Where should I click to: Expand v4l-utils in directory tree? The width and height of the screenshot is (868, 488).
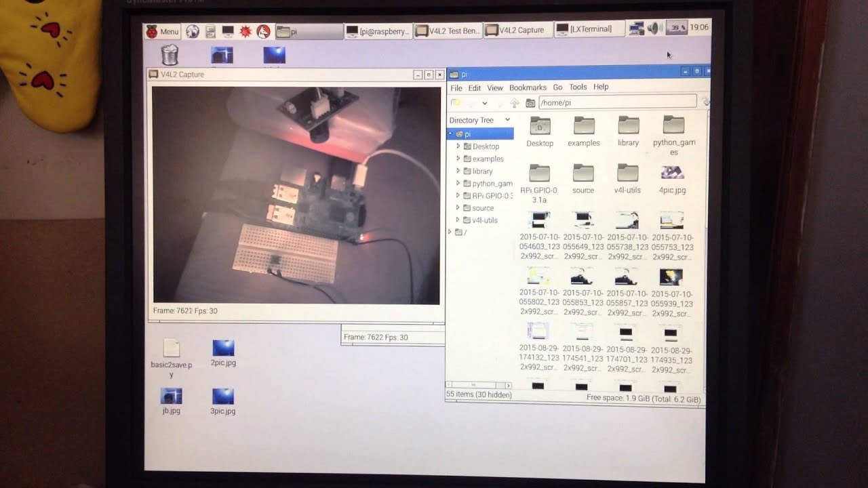pos(458,220)
